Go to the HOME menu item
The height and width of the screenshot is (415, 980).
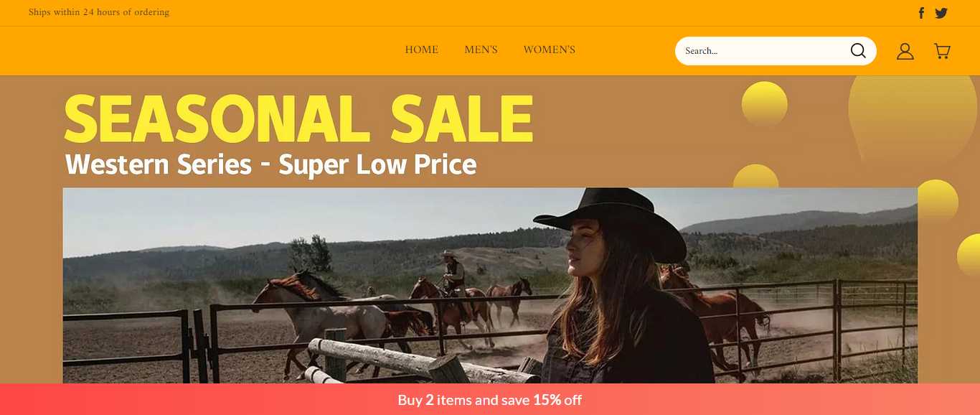tap(422, 50)
